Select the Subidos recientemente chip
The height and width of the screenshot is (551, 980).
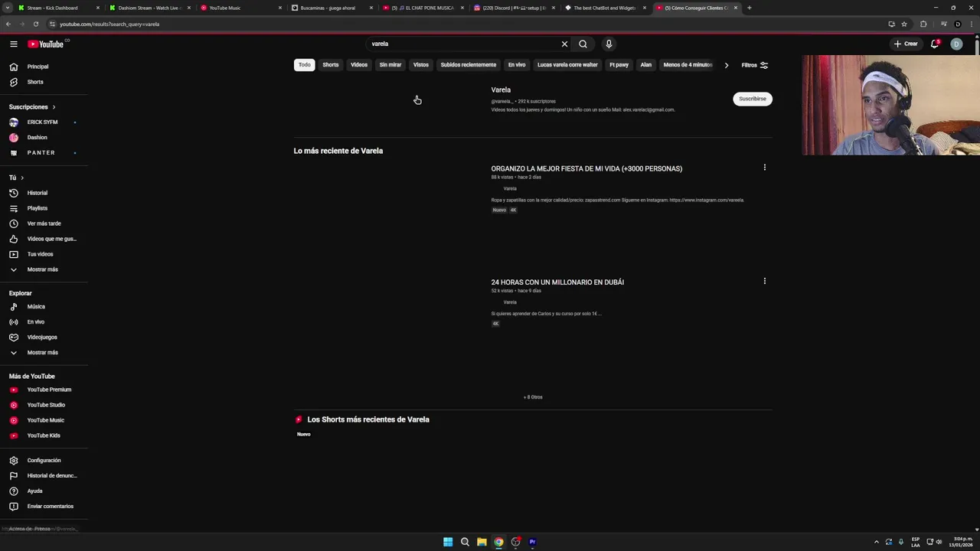click(469, 65)
